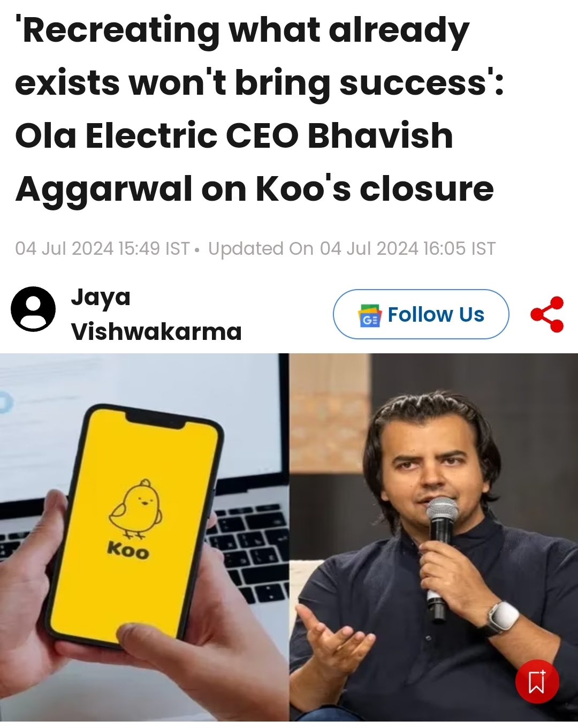Open the Bhavish Aggarwal photo on right
The image size is (578, 728).
pyautogui.click(x=433, y=537)
